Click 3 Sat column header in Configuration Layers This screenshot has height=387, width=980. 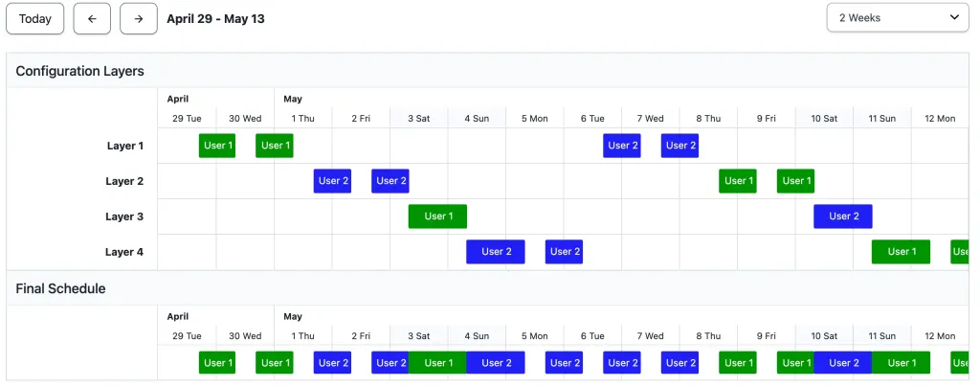coord(419,119)
